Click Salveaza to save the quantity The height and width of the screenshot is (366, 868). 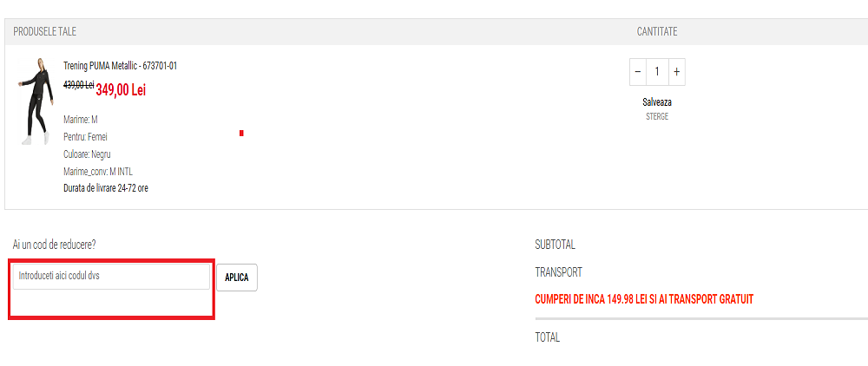click(x=657, y=102)
